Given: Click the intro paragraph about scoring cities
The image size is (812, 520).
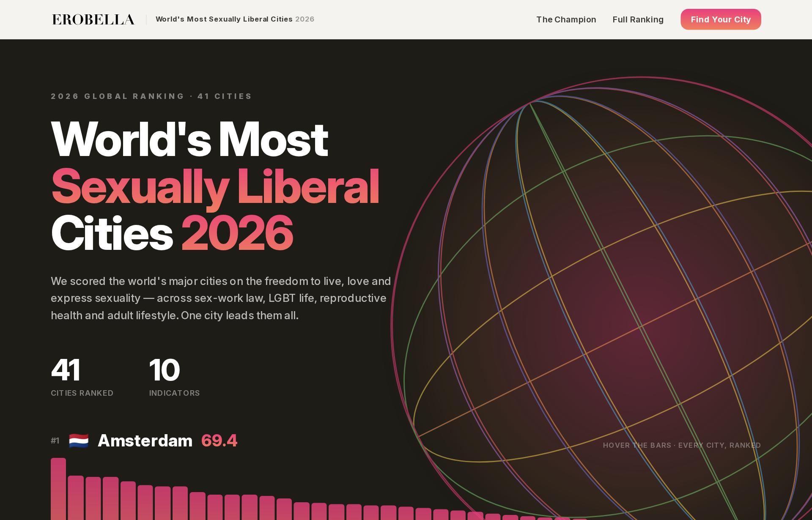Looking at the screenshot, I should [221, 298].
